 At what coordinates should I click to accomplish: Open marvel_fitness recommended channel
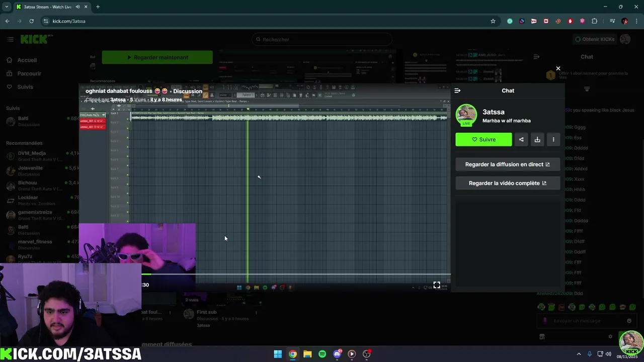click(x=40, y=244)
